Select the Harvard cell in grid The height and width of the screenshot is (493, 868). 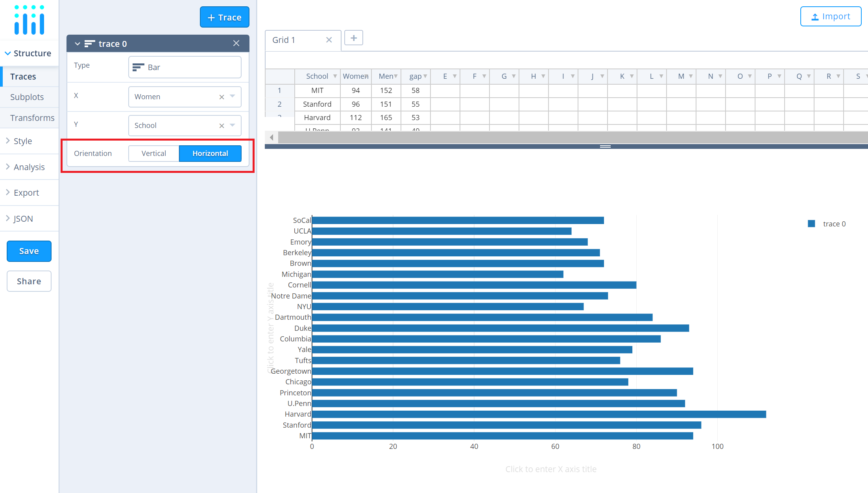[x=317, y=117]
